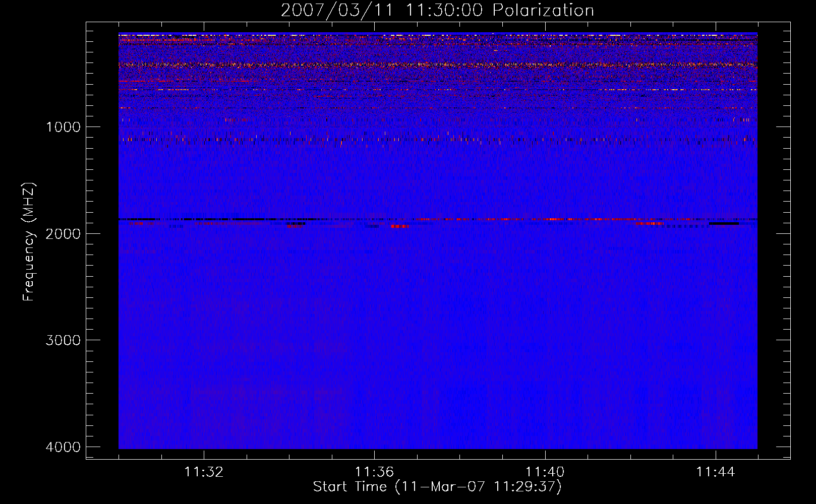Click the 11:36 time tick label
Viewport: 816px width, 504px height.
click(374, 472)
